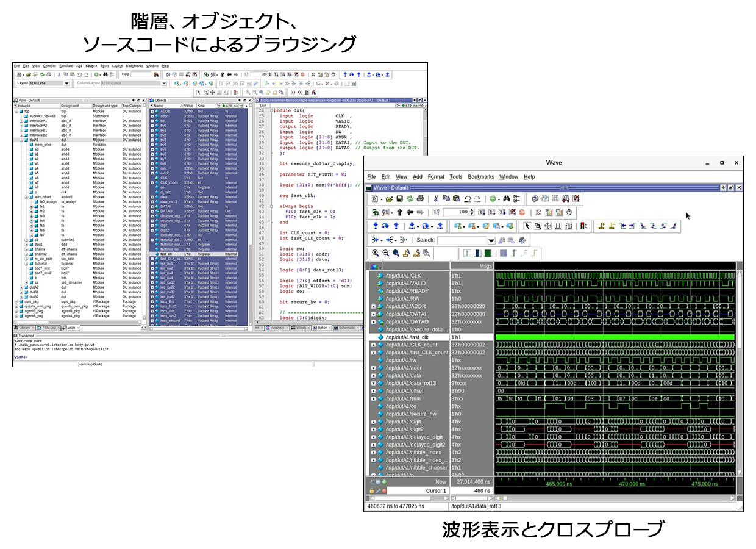Screen dimensions: 756x549
Task: Expand the /top/dutA1/CLK_count signal in Wave
Action: (x=373, y=345)
